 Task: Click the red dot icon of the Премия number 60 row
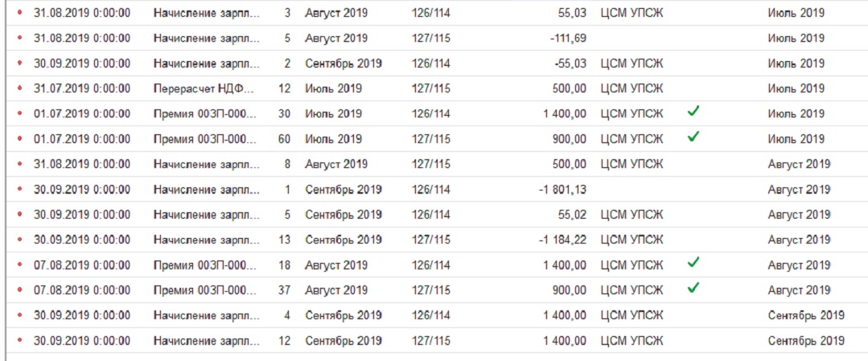pyautogui.click(x=20, y=139)
